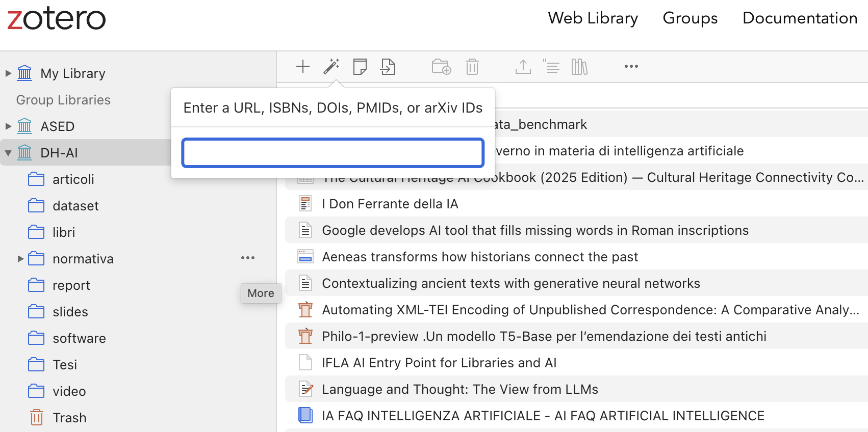Viewport: 868px width, 432px height.
Task: Click the New Item plus icon
Action: (303, 66)
